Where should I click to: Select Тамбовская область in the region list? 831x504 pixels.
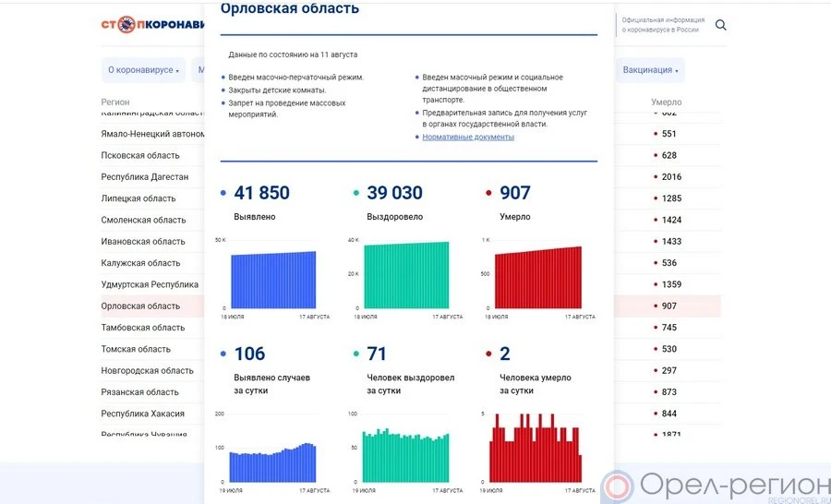click(x=142, y=328)
